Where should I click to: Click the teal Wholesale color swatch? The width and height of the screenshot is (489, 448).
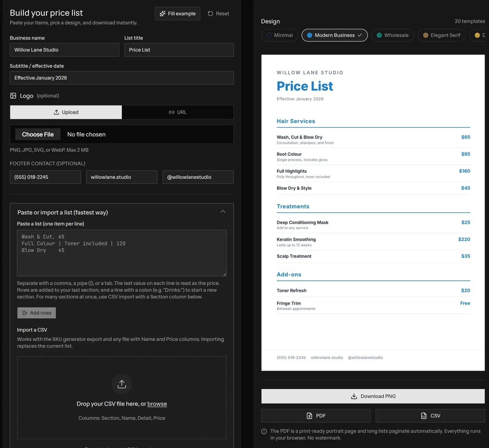(379, 35)
